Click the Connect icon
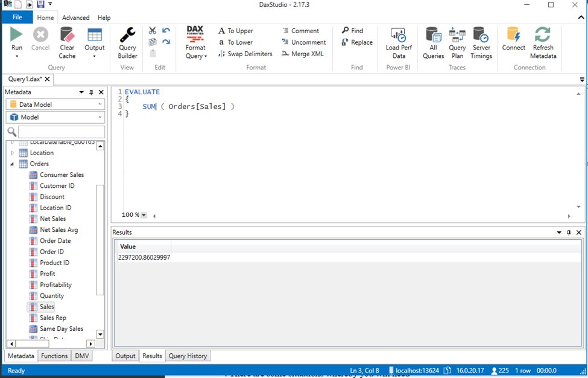This screenshot has width=588, height=378. coord(513,34)
